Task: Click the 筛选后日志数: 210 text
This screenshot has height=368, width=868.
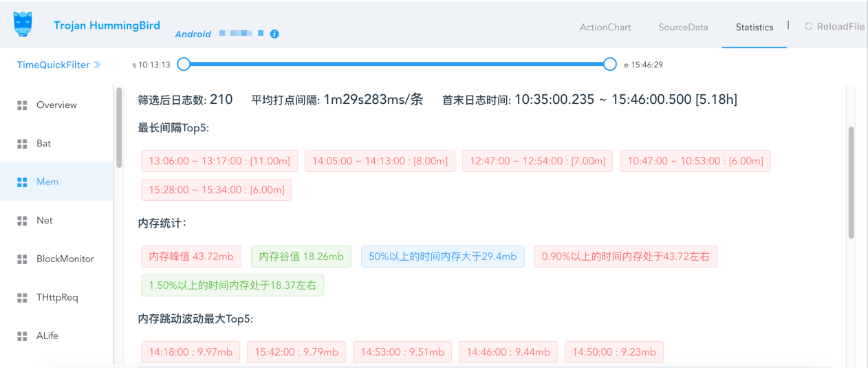Action: pos(185,99)
